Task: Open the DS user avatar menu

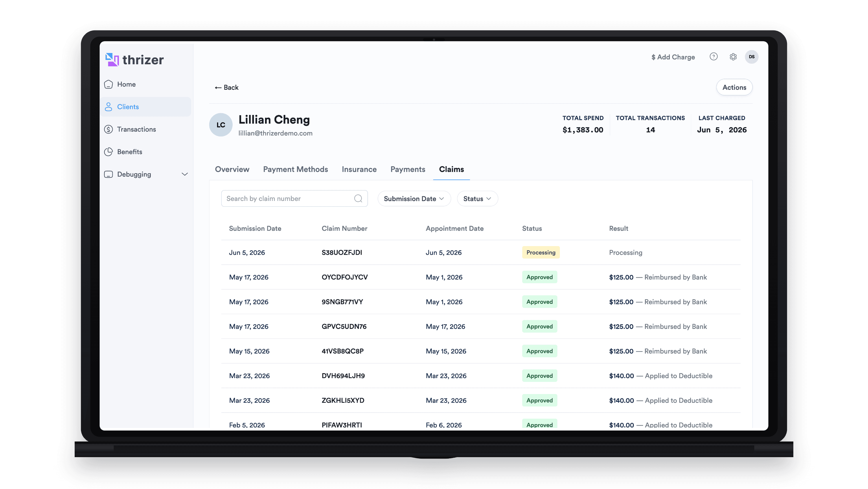Action: (x=751, y=57)
